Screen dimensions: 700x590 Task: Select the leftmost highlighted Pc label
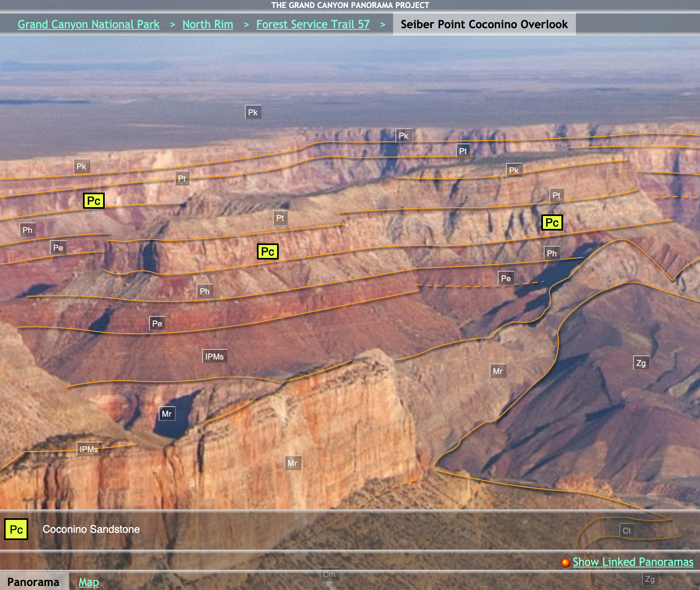(x=93, y=201)
